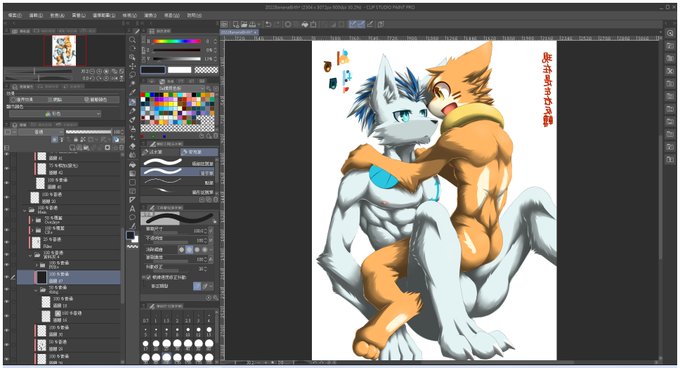The image size is (680, 368).
Task: Switch to the 2022BananaBirth canvas tab
Action: coord(238,32)
